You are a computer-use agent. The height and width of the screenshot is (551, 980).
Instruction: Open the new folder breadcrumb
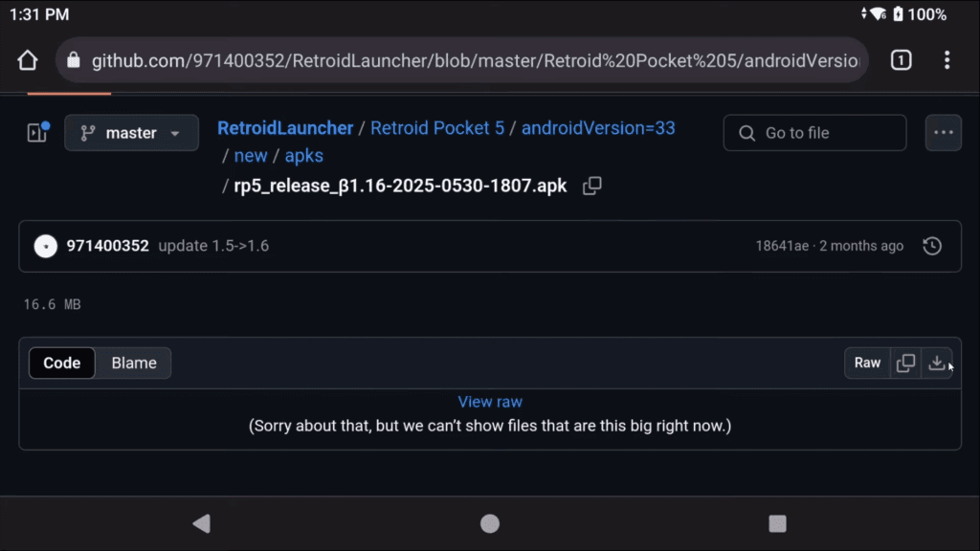[251, 156]
